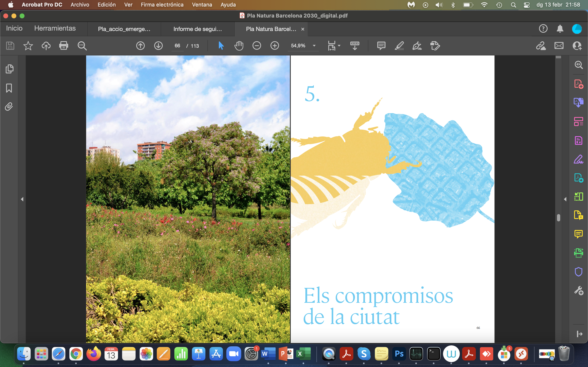Open the 54,9% zoom level dropdown
Image resolution: width=588 pixels, height=367 pixels.
coord(314,46)
